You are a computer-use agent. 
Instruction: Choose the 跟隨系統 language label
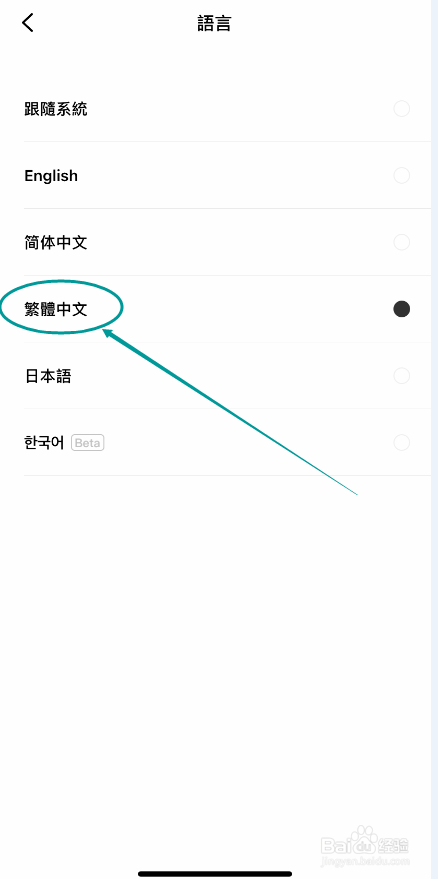[x=56, y=109]
